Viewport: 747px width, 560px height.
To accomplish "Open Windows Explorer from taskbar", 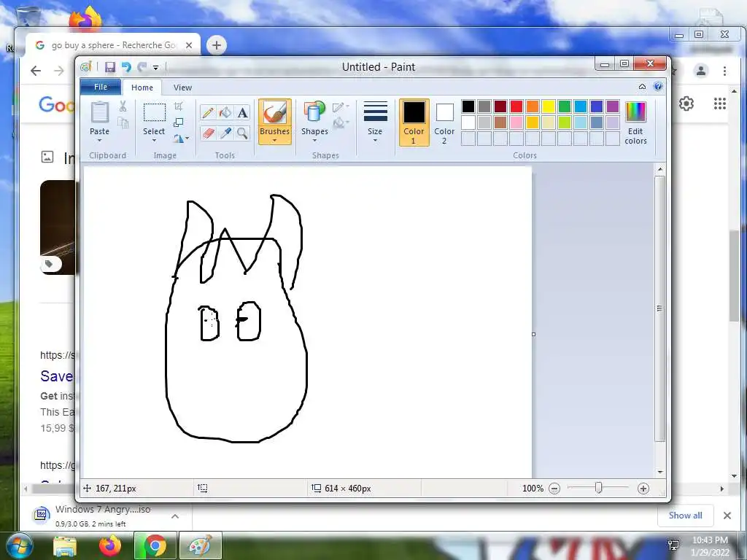I will tap(65, 546).
